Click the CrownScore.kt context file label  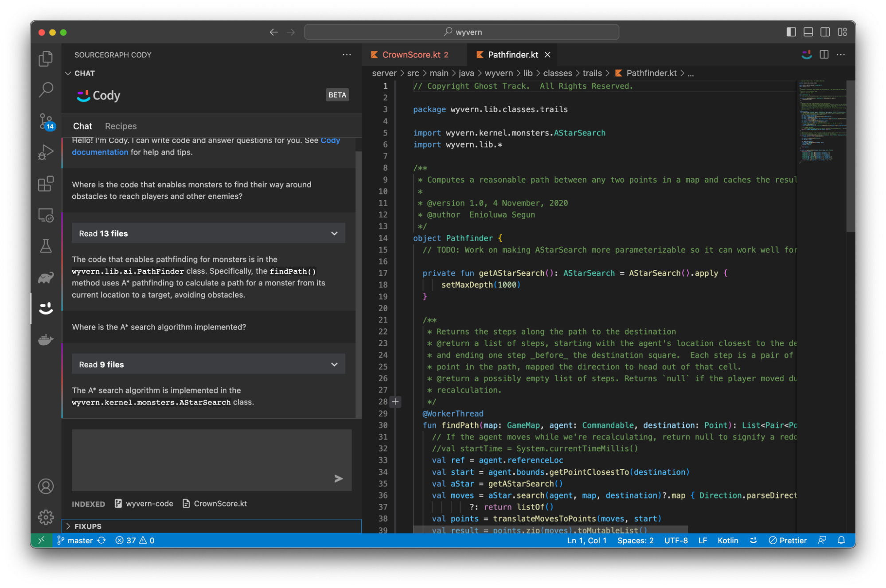coord(215,503)
